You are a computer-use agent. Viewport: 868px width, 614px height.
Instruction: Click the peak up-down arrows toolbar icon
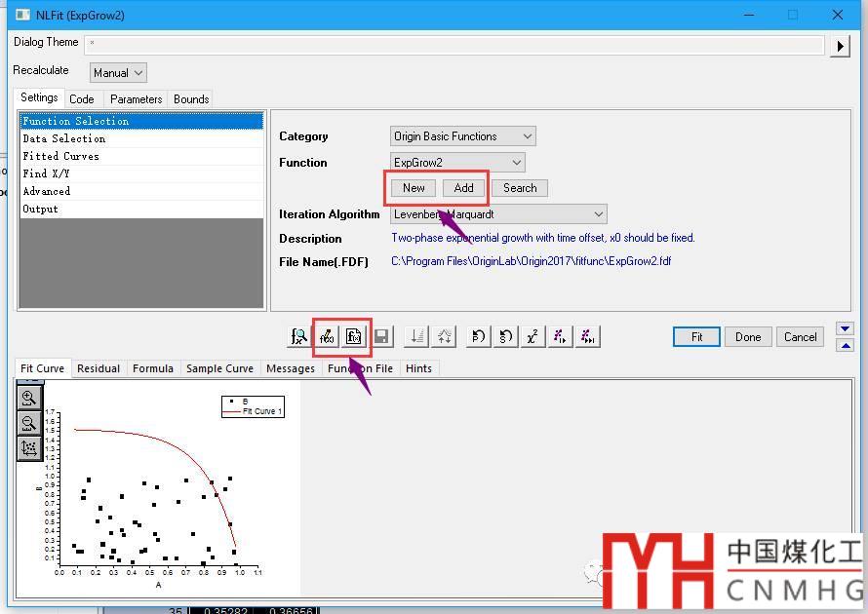[x=445, y=336]
